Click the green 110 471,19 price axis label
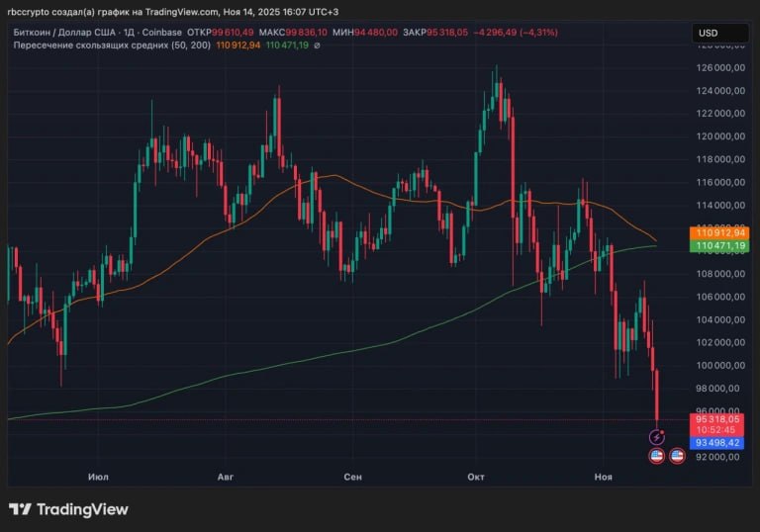The width and height of the screenshot is (760, 532). (719, 245)
